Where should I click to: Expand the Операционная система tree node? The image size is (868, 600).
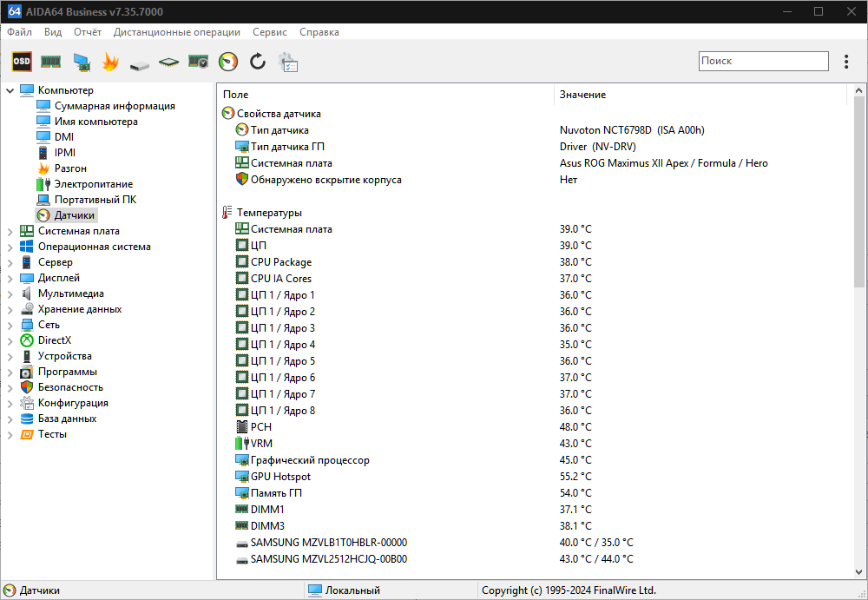10,247
